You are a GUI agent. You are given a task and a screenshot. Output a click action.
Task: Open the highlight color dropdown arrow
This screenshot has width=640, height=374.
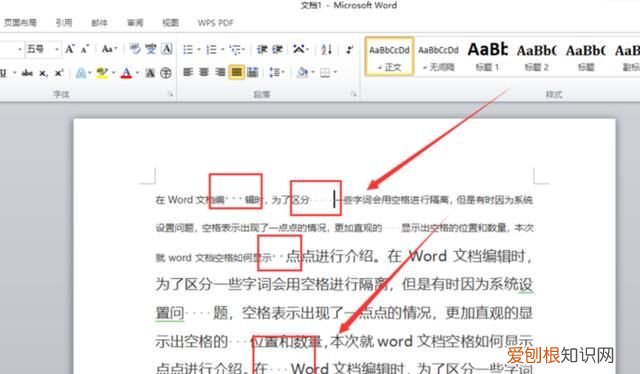[113, 73]
